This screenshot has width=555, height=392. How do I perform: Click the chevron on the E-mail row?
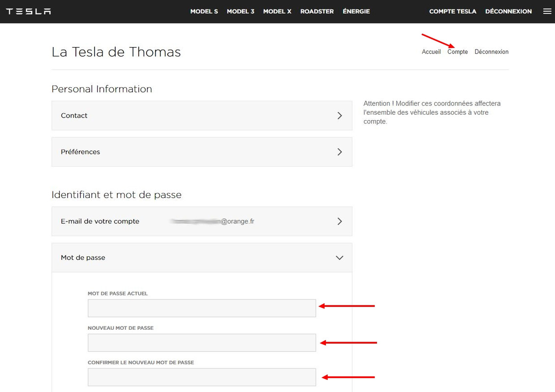(x=339, y=221)
